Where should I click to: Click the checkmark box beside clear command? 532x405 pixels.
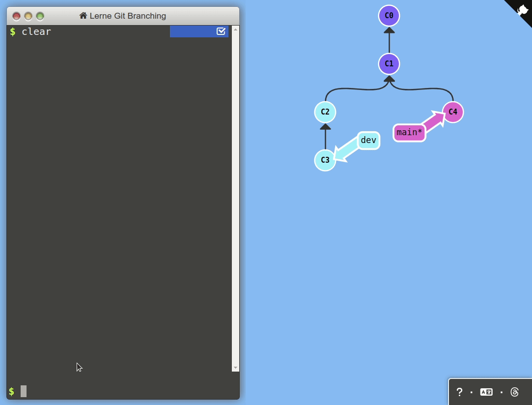click(x=221, y=31)
